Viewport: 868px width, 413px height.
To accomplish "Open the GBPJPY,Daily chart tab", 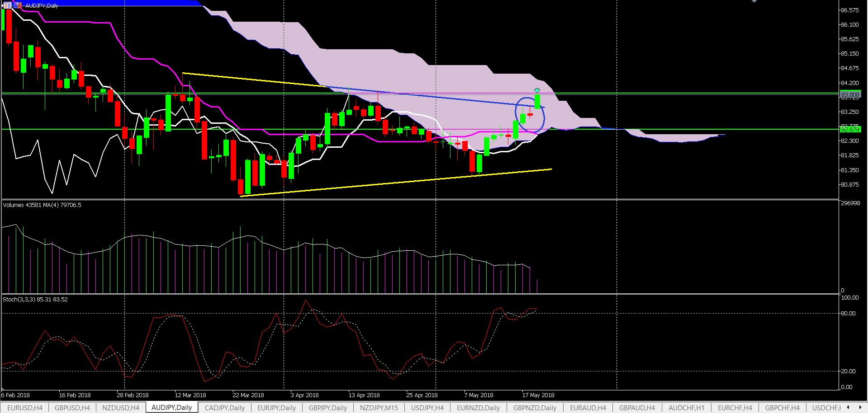I will (x=328, y=408).
